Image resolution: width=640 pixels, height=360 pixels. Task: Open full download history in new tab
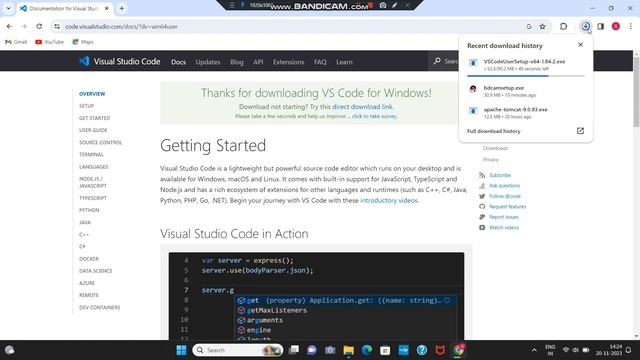(x=580, y=131)
